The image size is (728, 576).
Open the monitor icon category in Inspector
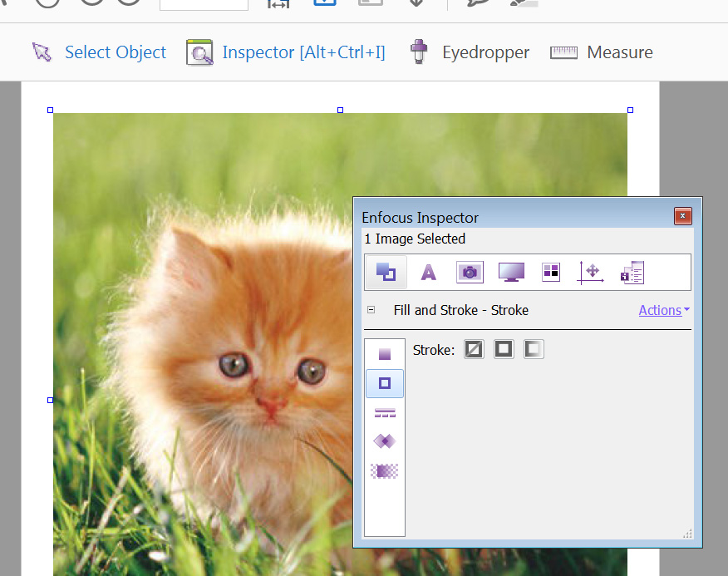(511, 272)
